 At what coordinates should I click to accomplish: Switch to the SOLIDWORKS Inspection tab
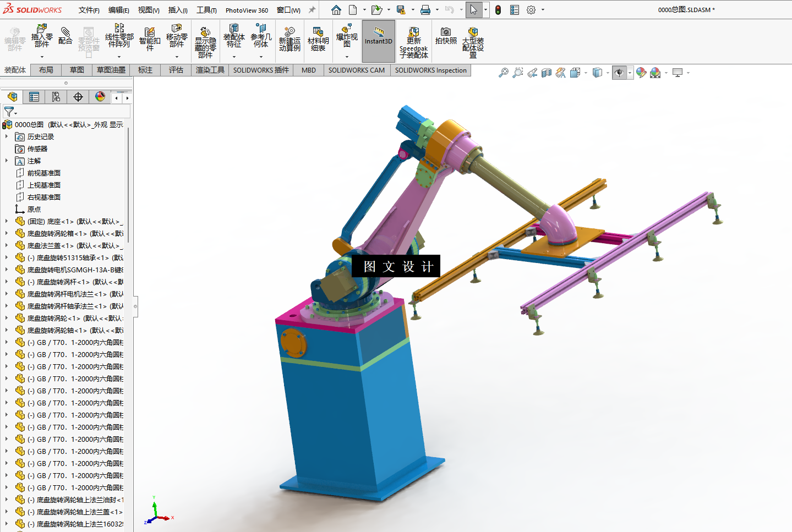(x=430, y=70)
